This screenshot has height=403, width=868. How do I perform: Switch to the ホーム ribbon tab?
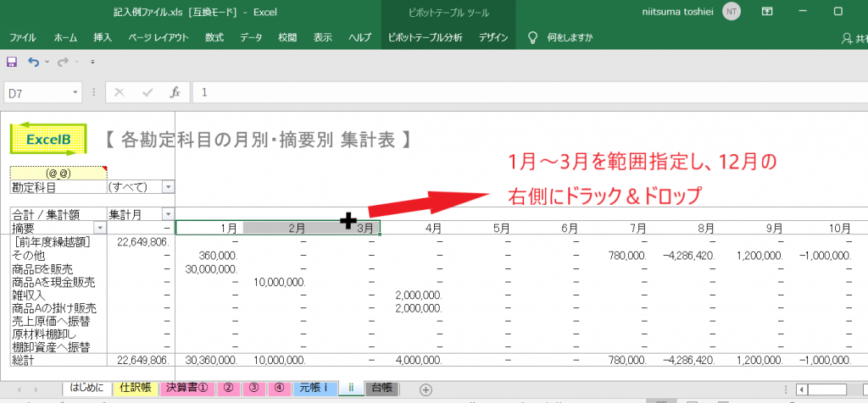(x=65, y=37)
